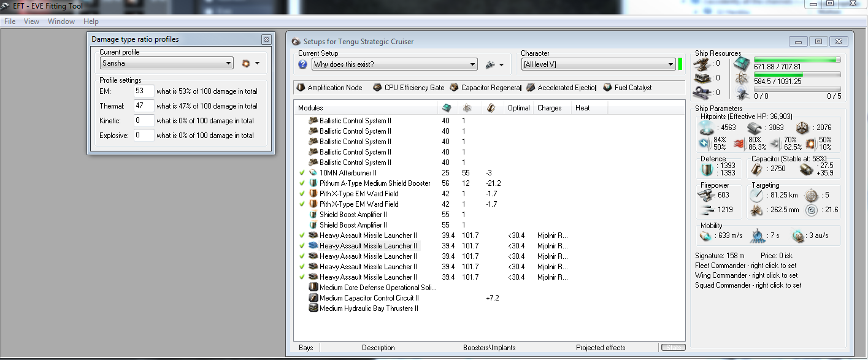Switch to the Description tab
Image resolution: width=868 pixels, height=360 pixels.
click(x=378, y=348)
